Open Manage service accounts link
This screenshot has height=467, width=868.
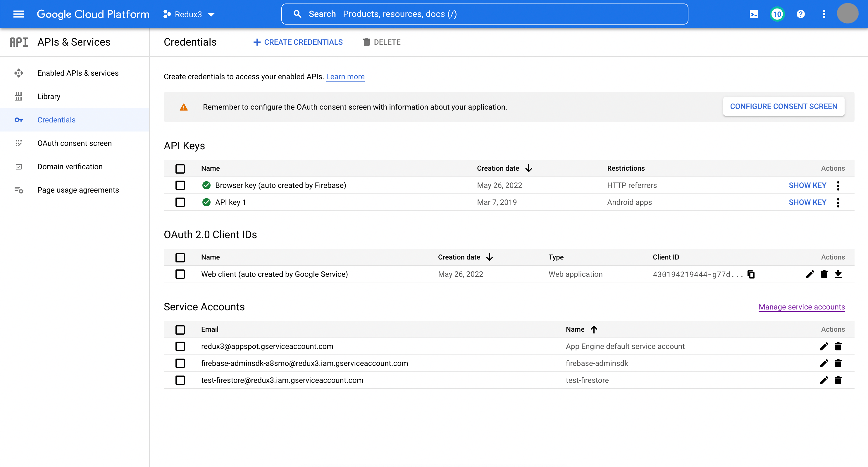(x=802, y=307)
